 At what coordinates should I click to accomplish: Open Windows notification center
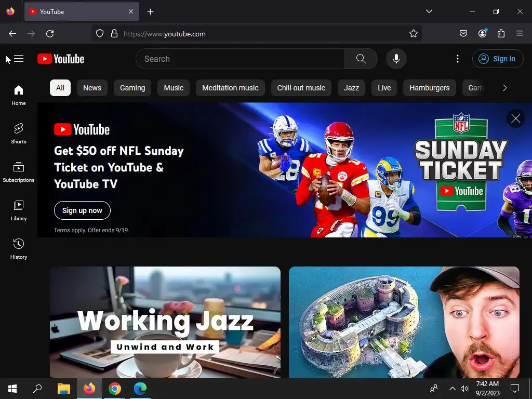[x=515, y=389]
